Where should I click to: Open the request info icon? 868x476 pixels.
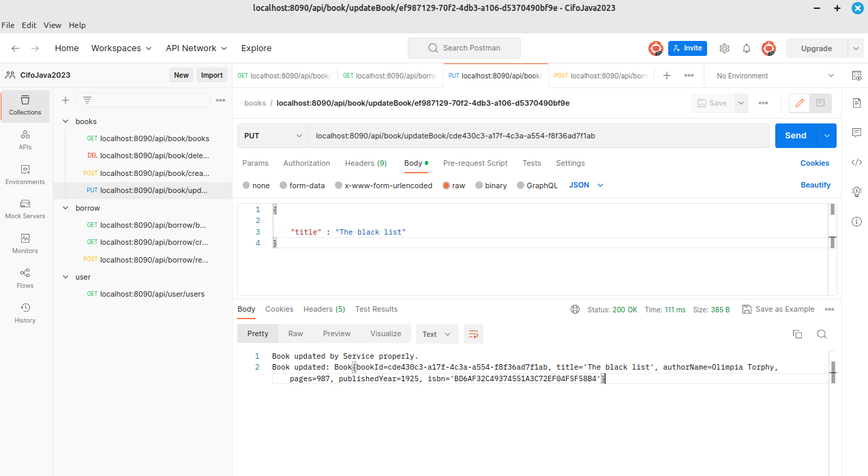tap(857, 222)
